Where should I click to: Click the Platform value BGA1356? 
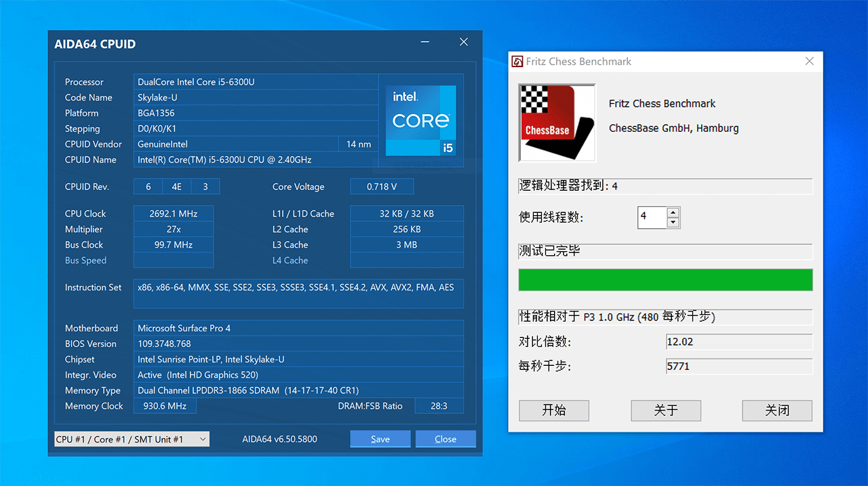pyautogui.click(x=256, y=113)
